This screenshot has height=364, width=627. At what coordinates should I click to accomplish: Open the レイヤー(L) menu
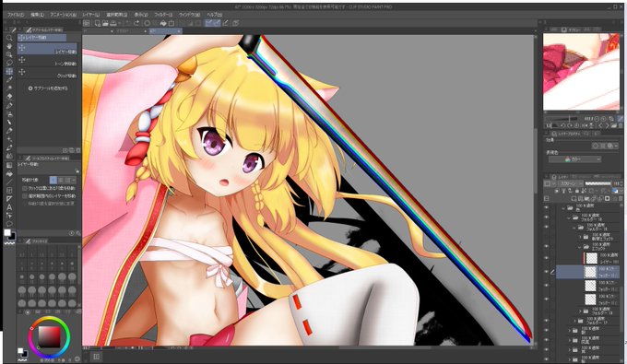(90, 15)
